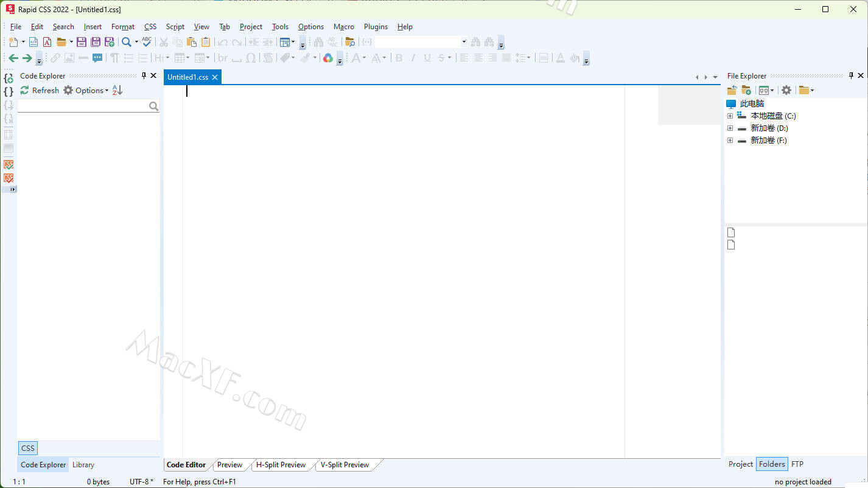Expand the 新加卷 (D:) drive

[730, 128]
